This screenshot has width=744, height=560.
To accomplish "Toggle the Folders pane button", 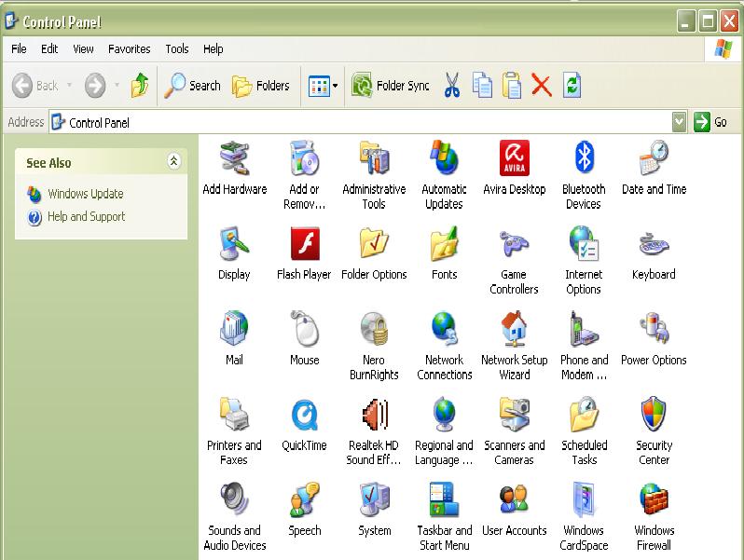I will coord(260,86).
